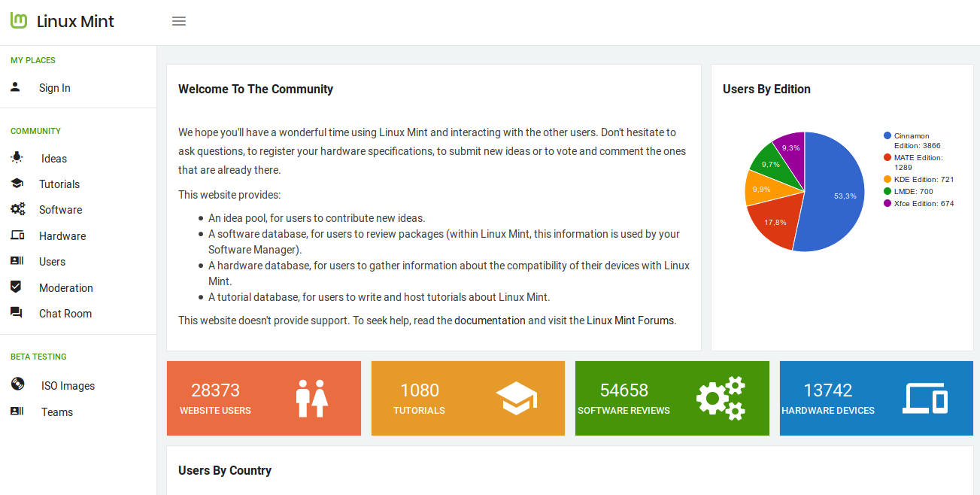
Task: Click the red MATE Edition legend dot
Action: click(x=887, y=157)
